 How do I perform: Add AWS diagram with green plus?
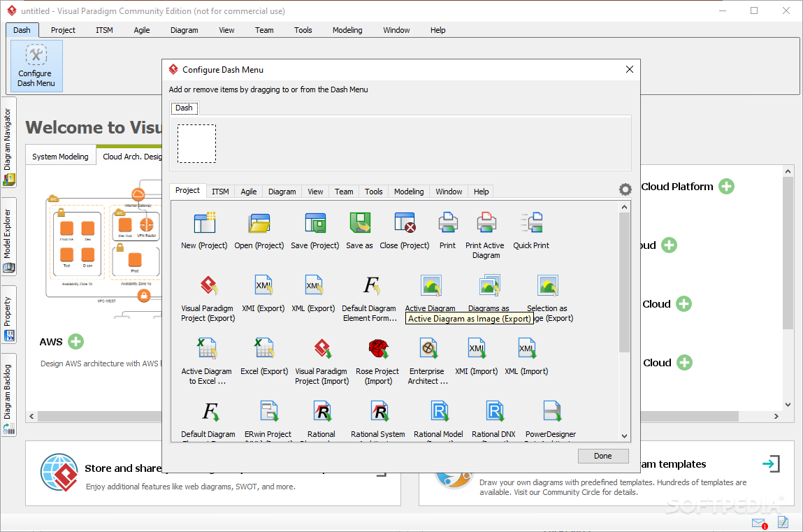[x=75, y=342]
